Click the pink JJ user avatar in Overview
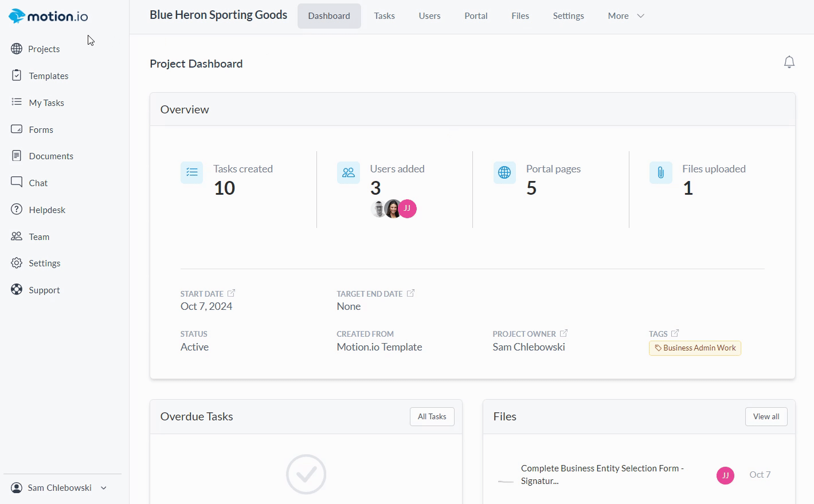Viewport: 814px width, 504px height. tap(408, 208)
